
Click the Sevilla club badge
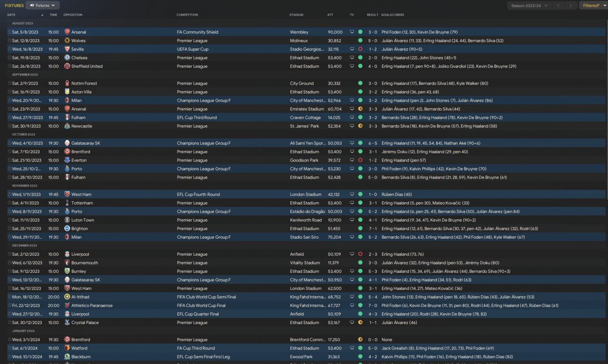pyautogui.click(x=67, y=49)
